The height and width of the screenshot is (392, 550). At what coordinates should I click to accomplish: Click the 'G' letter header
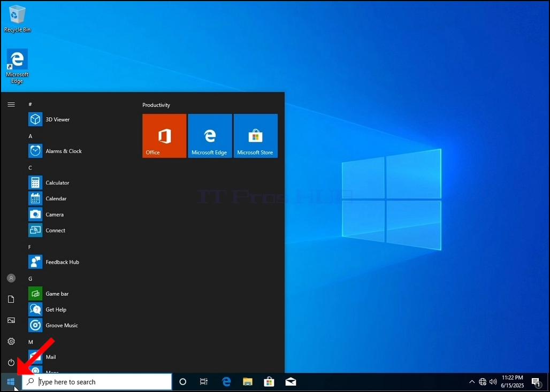coord(30,279)
